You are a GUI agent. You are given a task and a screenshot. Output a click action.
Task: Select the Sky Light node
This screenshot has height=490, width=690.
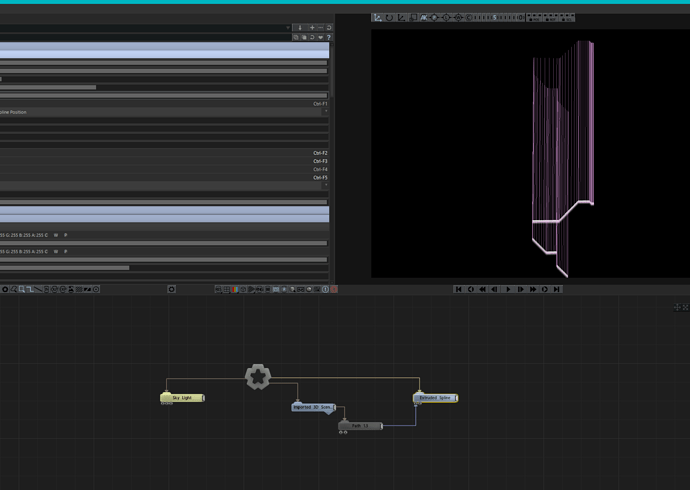point(182,398)
